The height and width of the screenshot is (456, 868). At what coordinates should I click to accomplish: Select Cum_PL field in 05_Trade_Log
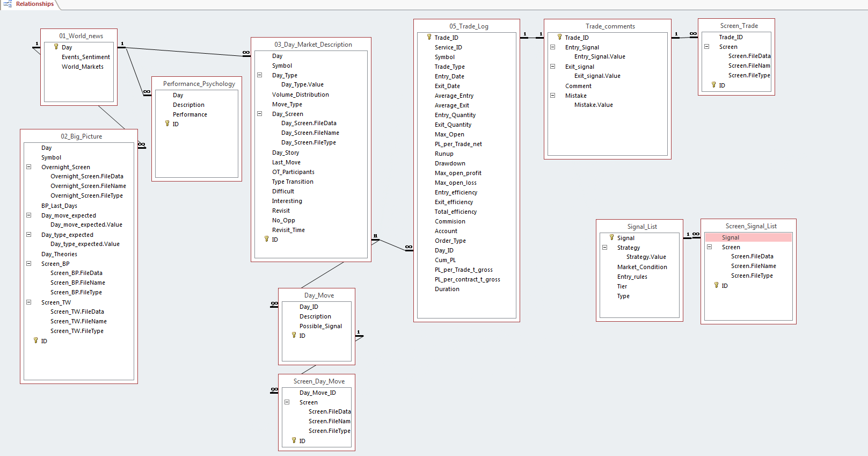coord(445,260)
